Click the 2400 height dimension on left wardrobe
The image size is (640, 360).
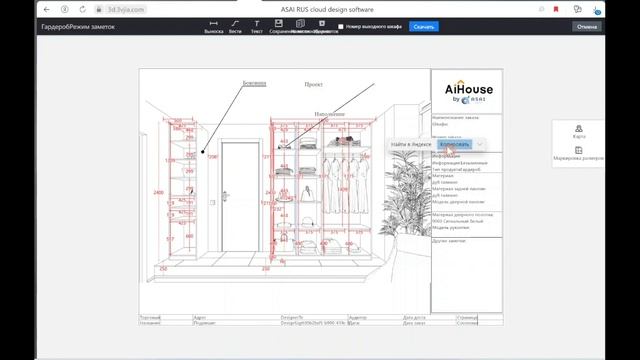click(158, 192)
